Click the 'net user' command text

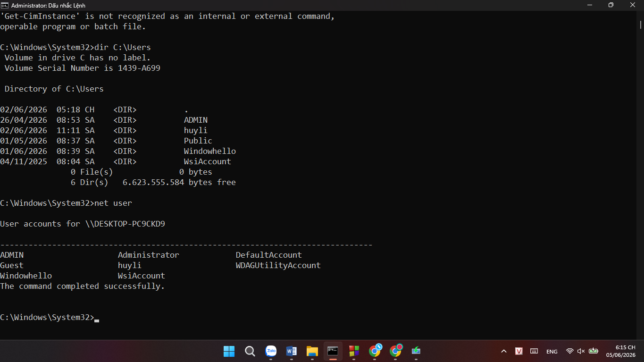[113, 203]
